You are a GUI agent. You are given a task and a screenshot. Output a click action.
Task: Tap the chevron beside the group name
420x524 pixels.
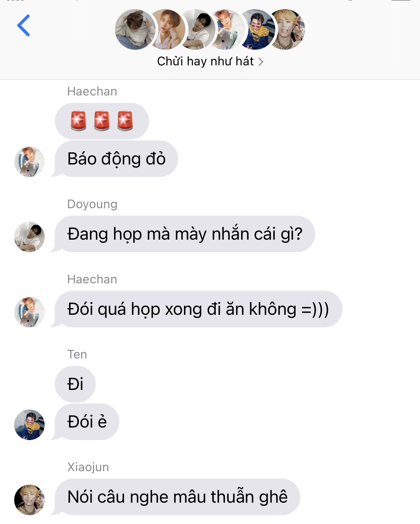tap(260, 62)
